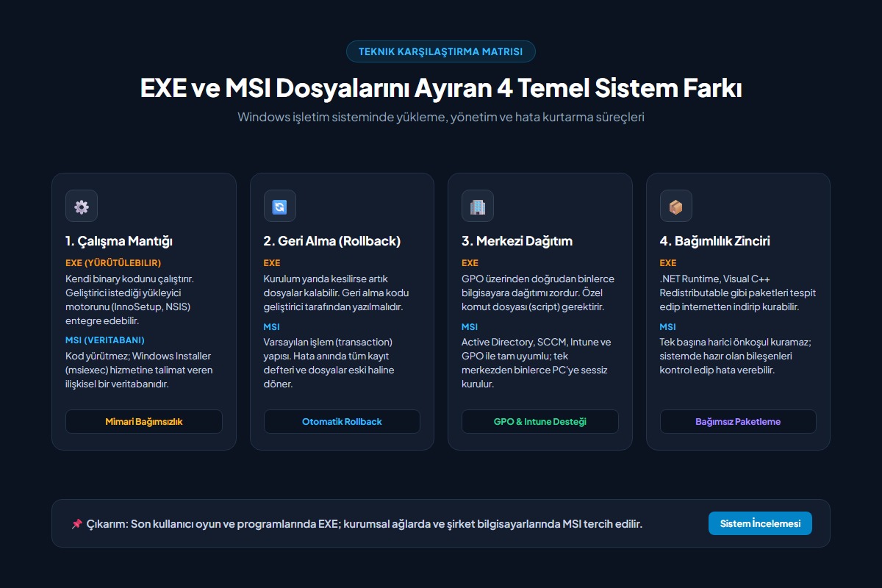This screenshot has height=588, width=882.
Task: Click the EXE label in Bağımlılık Zinciri card
Action: [668, 262]
